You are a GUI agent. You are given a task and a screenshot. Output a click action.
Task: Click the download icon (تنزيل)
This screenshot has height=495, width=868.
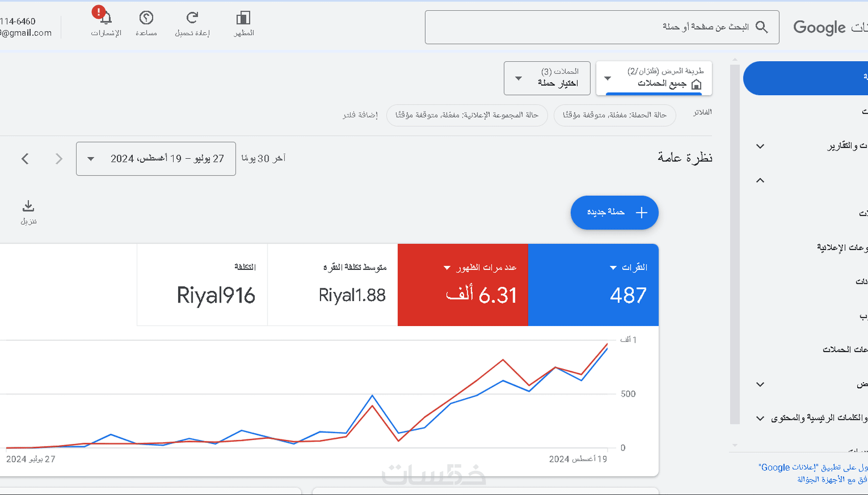tap(28, 207)
